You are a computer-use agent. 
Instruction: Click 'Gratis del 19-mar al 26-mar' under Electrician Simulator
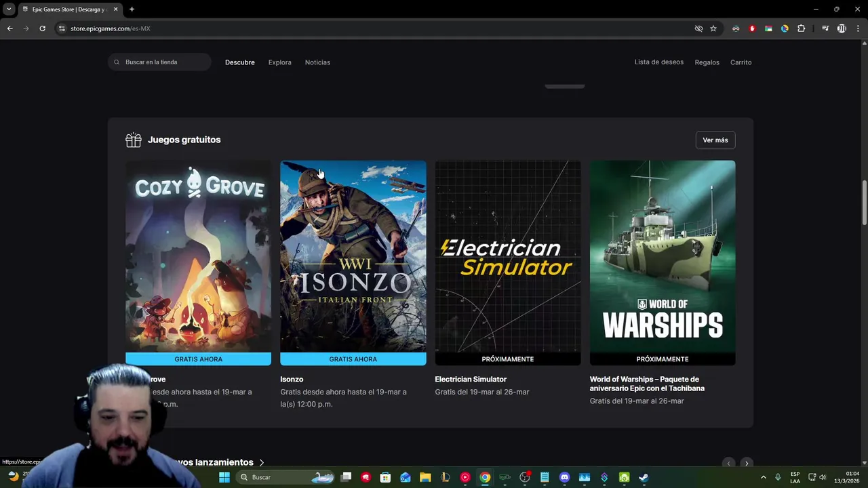pyautogui.click(x=482, y=392)
